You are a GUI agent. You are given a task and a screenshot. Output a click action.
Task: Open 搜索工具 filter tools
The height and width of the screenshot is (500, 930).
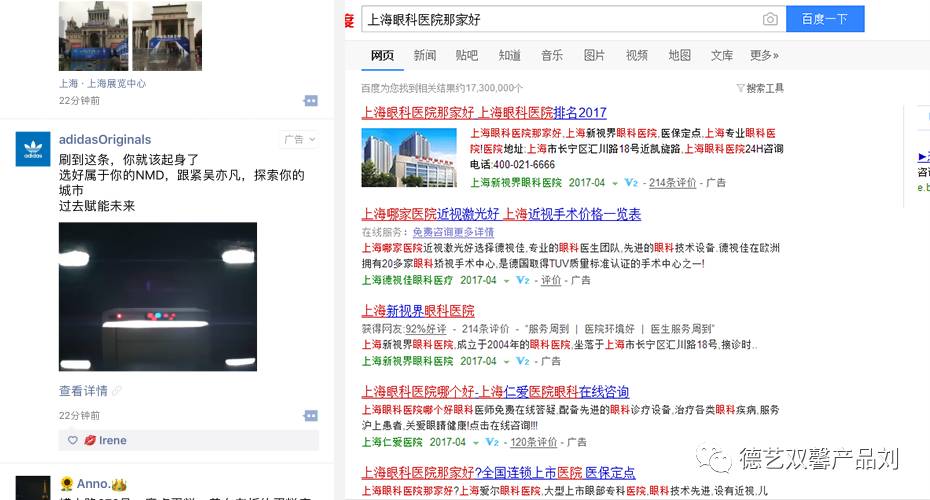click(x=760, y=88)
